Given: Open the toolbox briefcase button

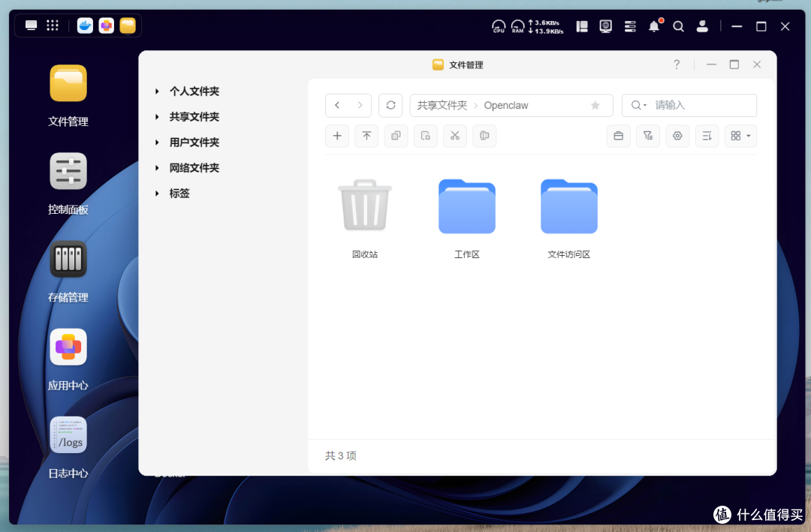Looking at the screenshot, I should [x=619, y=136].
